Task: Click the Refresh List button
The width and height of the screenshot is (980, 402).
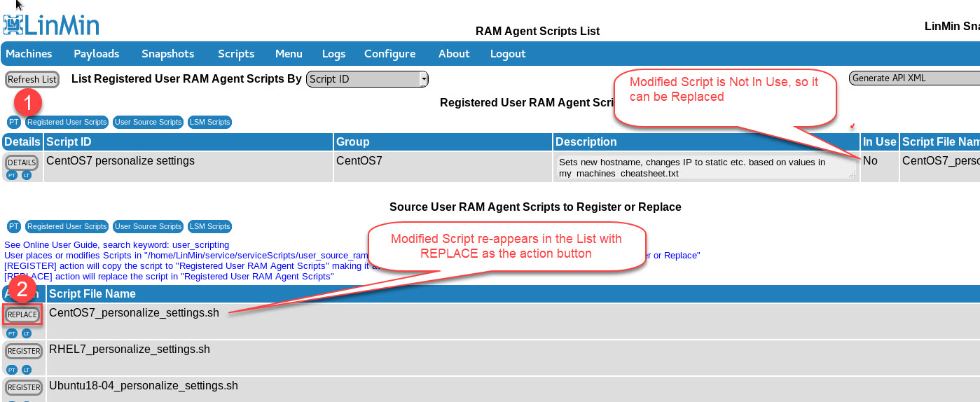Action: pyautogui.click(x=32, y=79)
